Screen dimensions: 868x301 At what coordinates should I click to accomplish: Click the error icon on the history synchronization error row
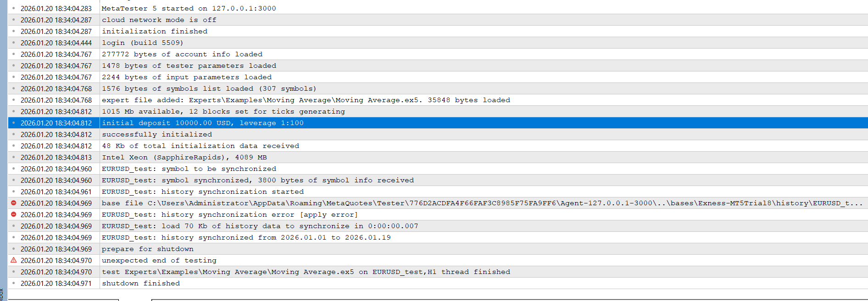(x=14, y=214)
